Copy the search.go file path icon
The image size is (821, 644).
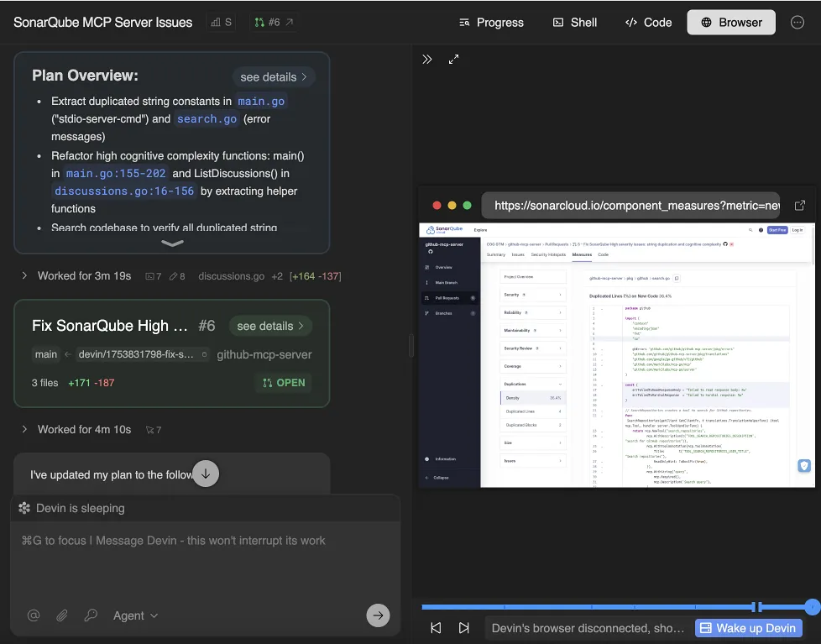tap(677, 278)
